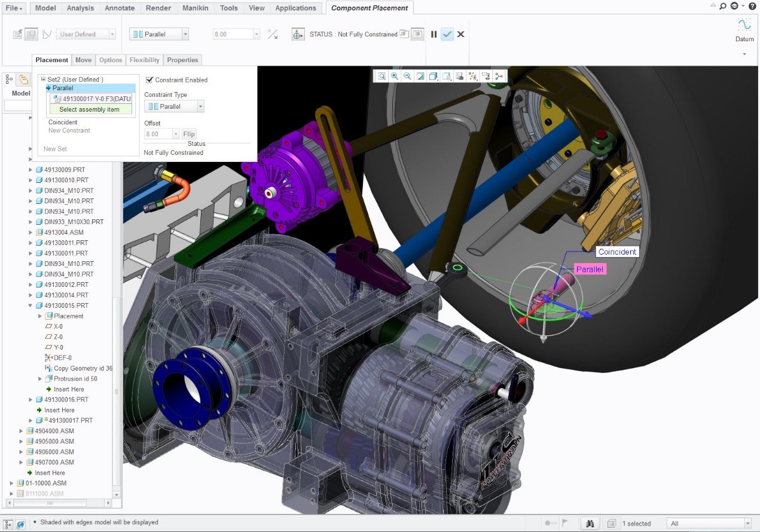760x532 pixels.
Task: Click the convert constraints icon
Action: (x=47, y=34)
